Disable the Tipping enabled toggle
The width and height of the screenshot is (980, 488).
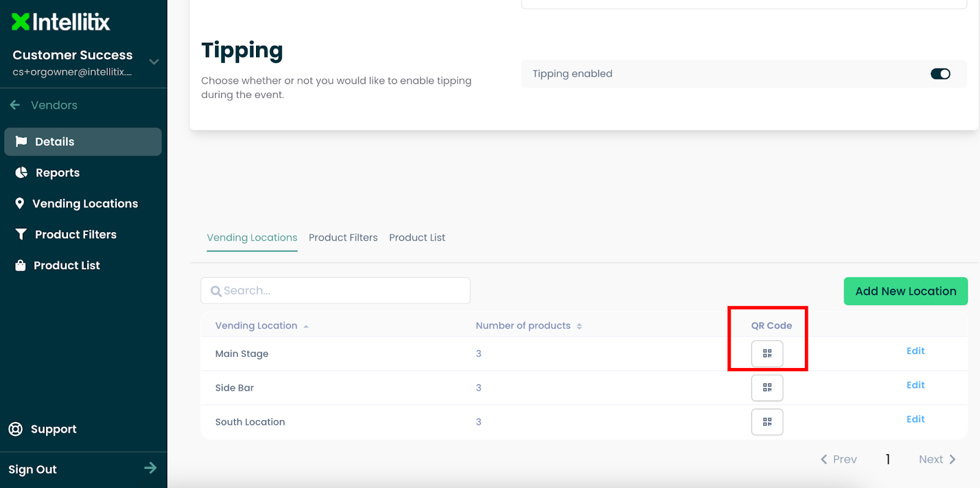[940, 74]
